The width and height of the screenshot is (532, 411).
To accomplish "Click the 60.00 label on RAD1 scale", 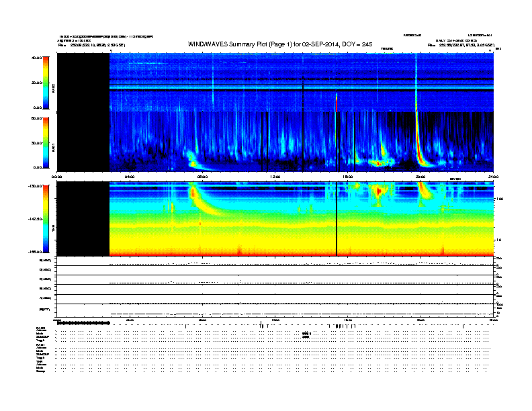I will pos(36,118).
